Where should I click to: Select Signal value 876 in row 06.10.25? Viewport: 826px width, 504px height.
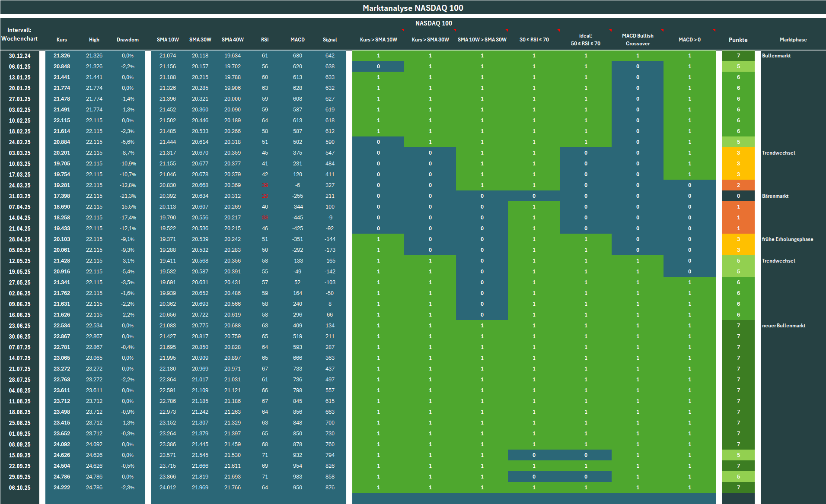pyautogui.click(x=330, y=488)
